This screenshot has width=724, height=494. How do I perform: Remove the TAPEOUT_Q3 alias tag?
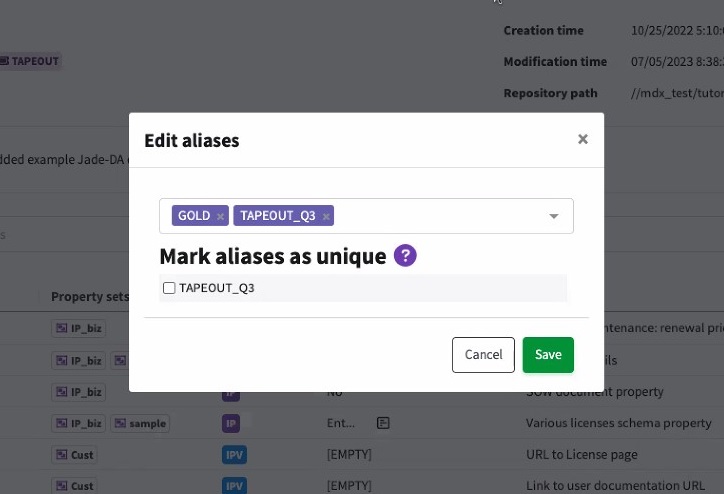[327, 216]
